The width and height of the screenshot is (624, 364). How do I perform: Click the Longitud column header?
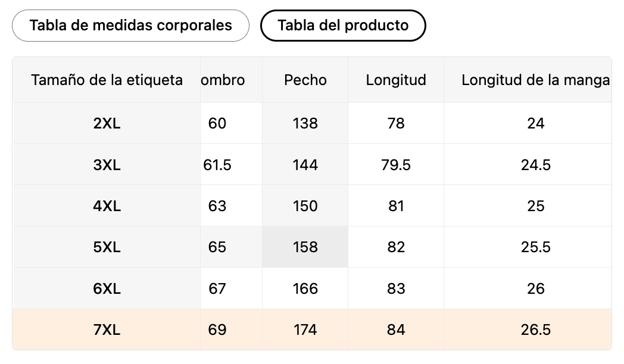click(x=396, y=80)
